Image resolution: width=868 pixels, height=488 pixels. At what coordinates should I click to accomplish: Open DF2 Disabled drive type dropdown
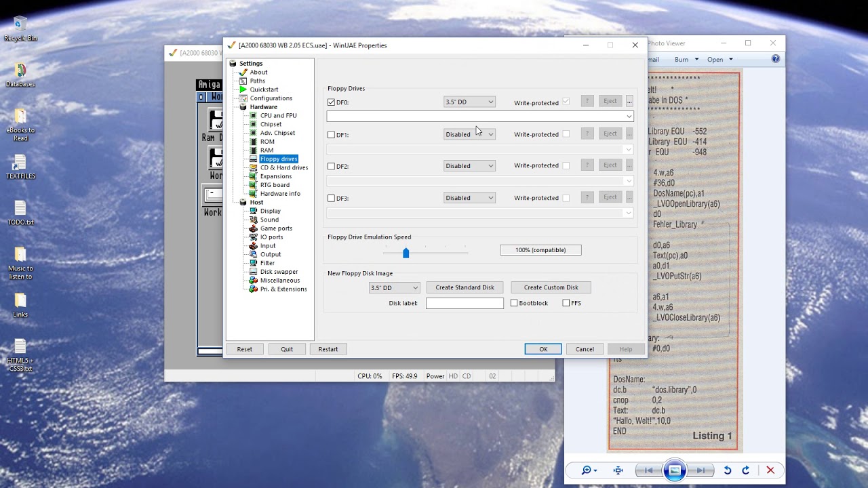click(469, 165)
